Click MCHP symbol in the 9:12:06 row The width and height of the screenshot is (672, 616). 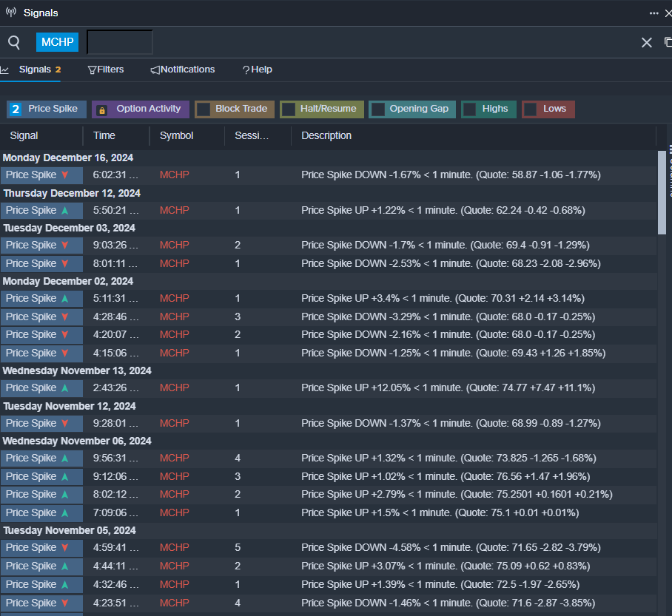point(174,476)
